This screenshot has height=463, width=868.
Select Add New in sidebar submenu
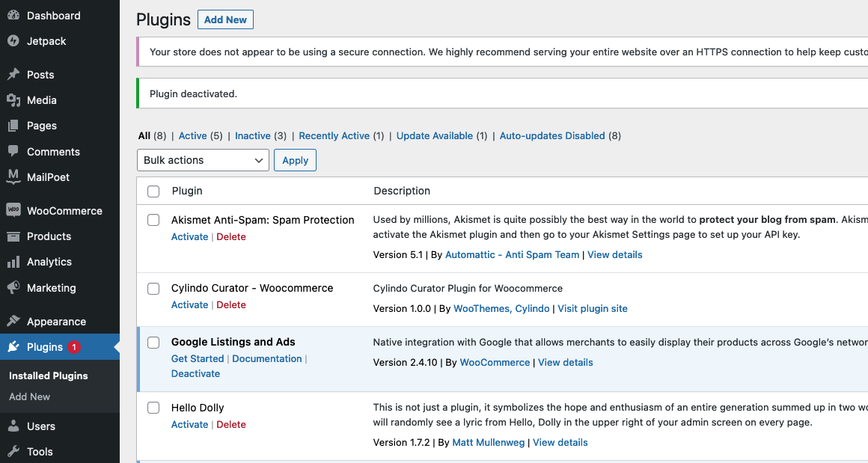(x=29, y=396)
